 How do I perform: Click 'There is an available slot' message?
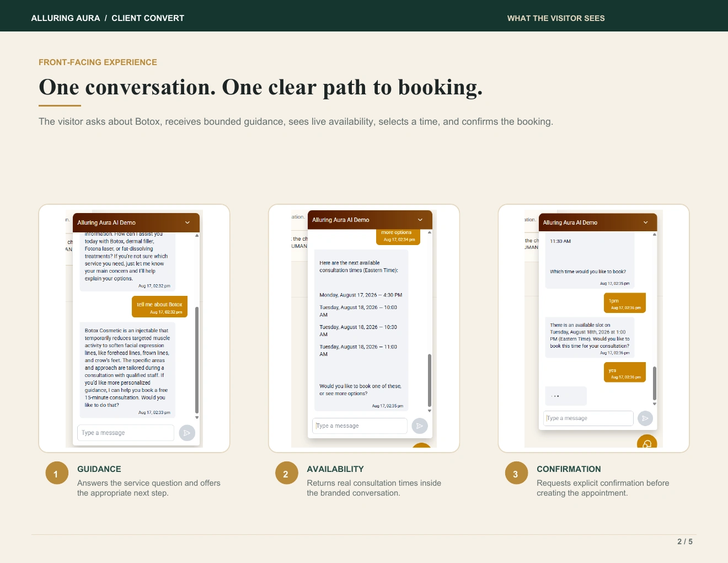click(x=590, y=337)
